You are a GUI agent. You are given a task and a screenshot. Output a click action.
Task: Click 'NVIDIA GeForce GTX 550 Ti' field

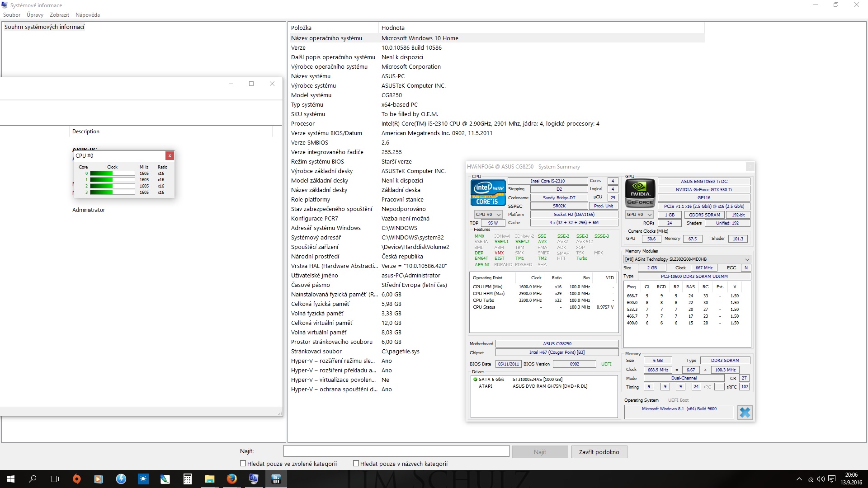coord(704,190)
